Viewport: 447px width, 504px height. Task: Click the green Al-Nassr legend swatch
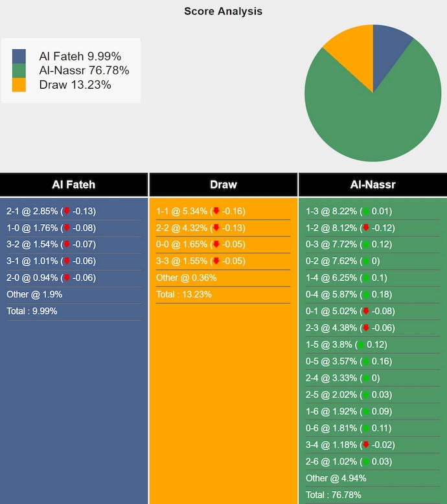tap(19, 71)
